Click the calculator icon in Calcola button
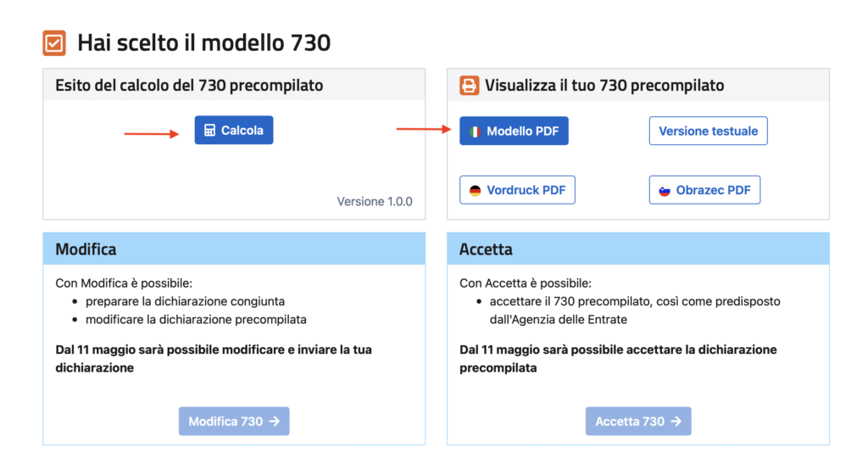 click(x=210, y=131)
